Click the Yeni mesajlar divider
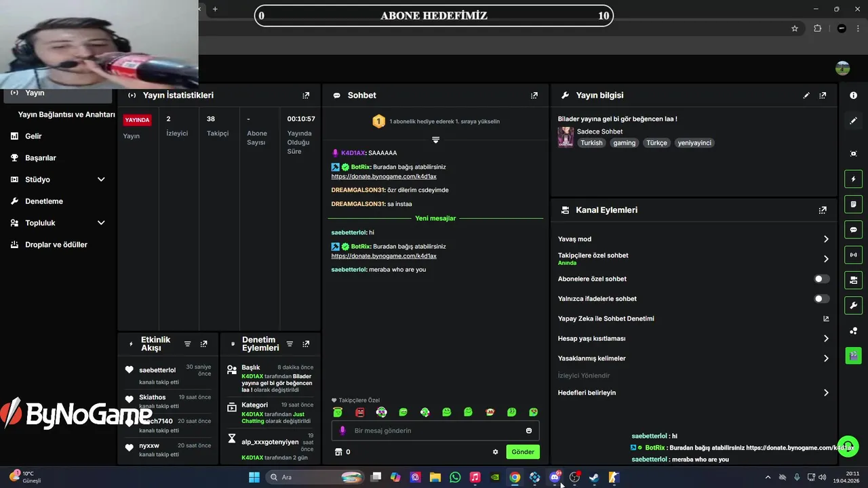The image size is (868, 488). pos(435,218)
